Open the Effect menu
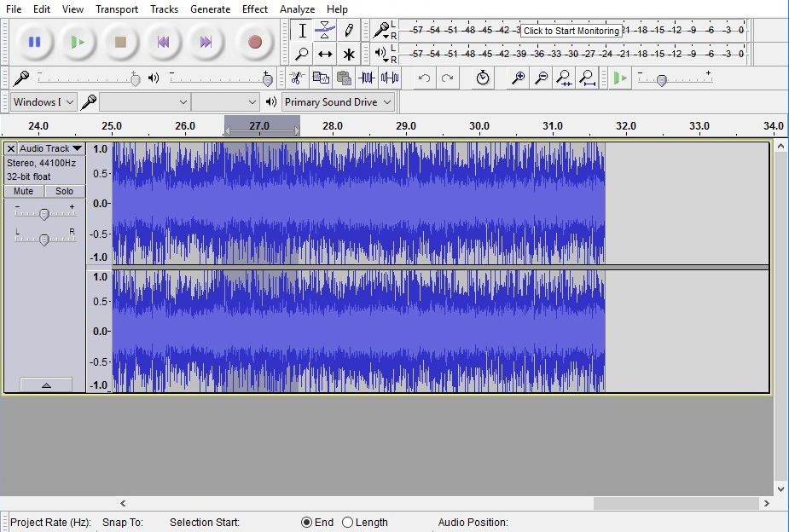Viewport: 789px width, 532px height. [255, 9]
